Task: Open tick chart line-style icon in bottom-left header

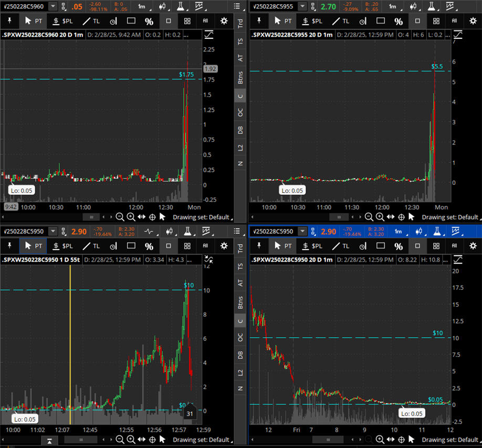Action: click(x=149, y=231)
